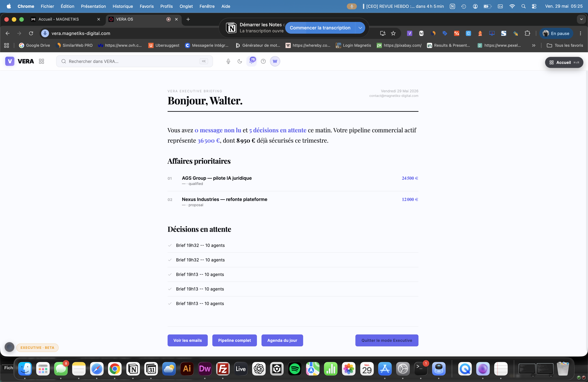The width and height of the screenshot is (588, 382).
Task: Open Terminal from the Dock
Action: pyautogui.click(x=421, y=369)
